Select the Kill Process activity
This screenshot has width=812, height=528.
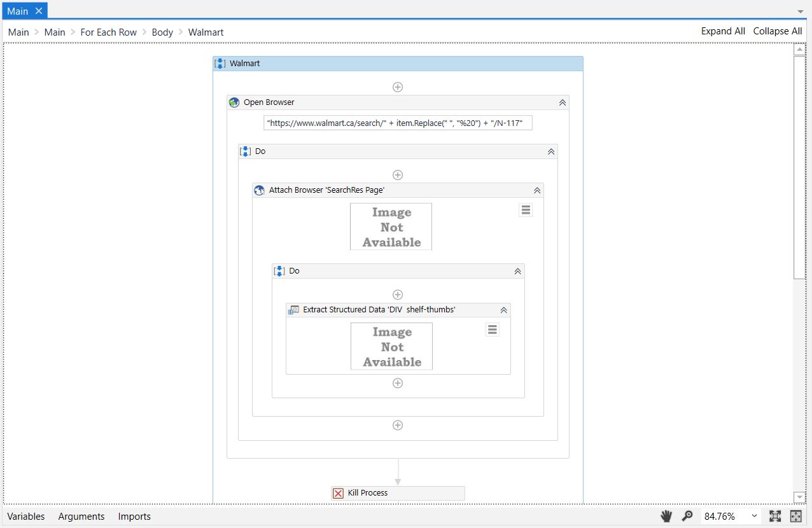(398, 493)
